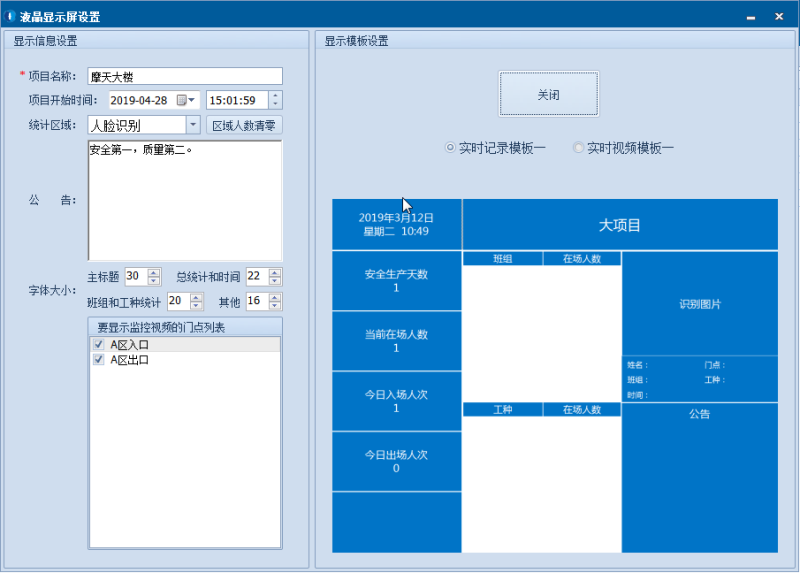The width and height of the screenshot is (800, 573).
Task: Close the window using the title bar X
Action: [x=779, y=16]
